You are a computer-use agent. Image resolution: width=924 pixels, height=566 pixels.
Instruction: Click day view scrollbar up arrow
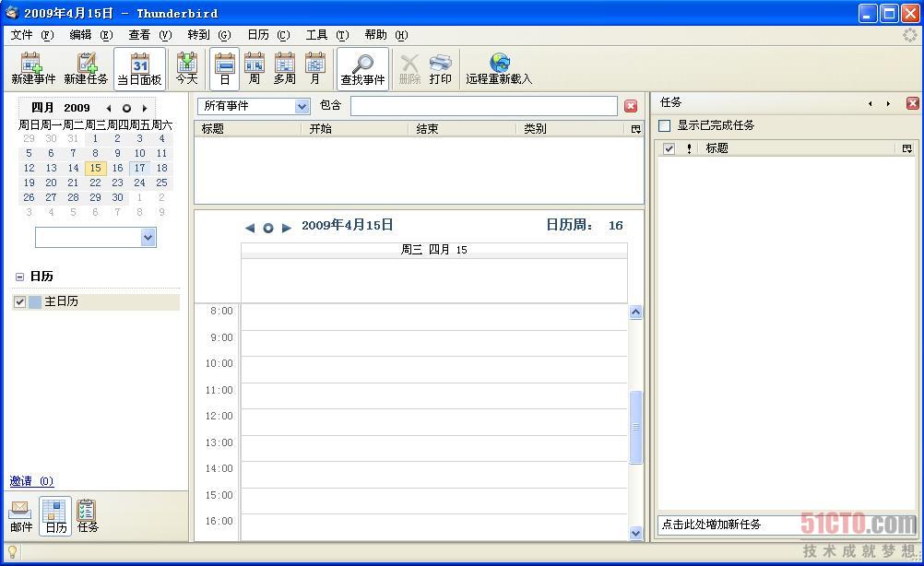pyautogui.click(x=635, y=312)
